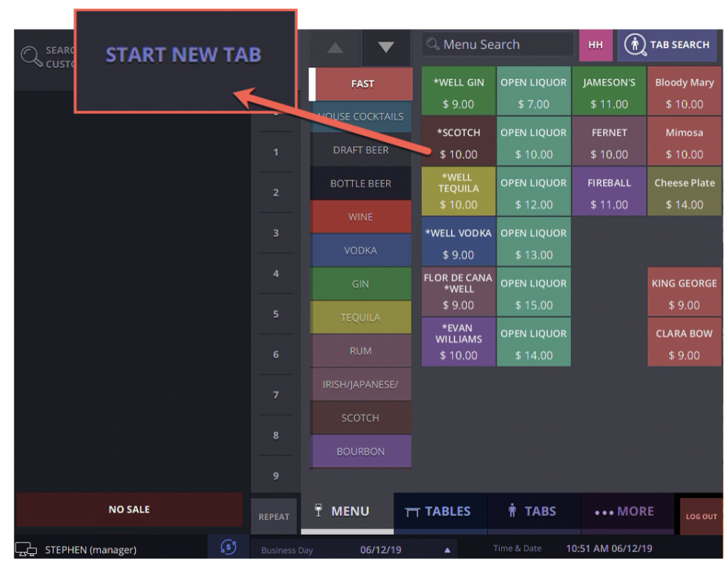This screenshot has width=728, height=566.
Task: Open the TABS tab
Action: [533, 511]
